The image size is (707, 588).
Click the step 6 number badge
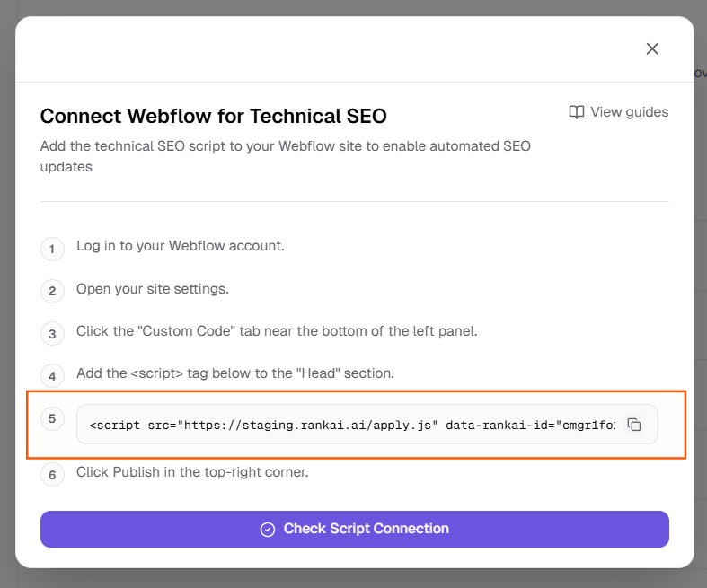coord(52,473)
